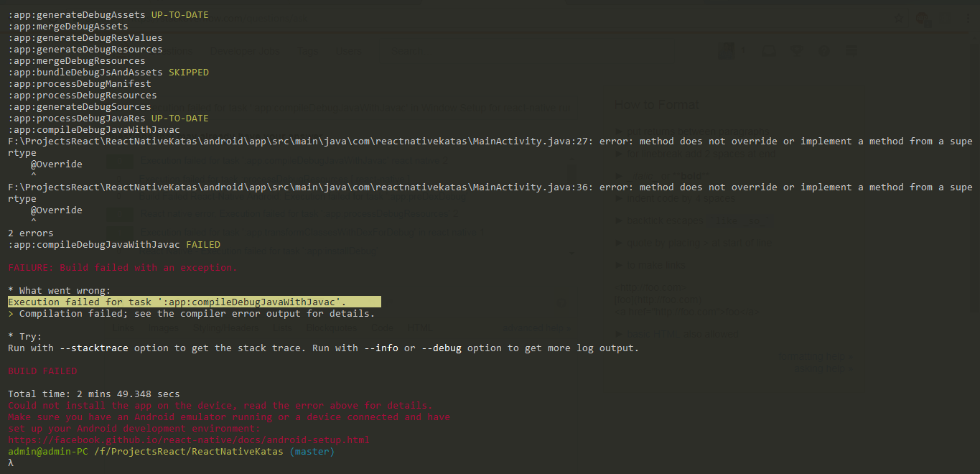Click the '(master)' git branch indicator

point(312,452)
